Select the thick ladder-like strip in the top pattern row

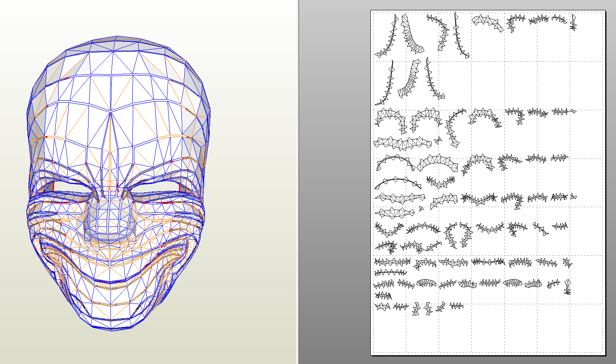coord(411,34)
